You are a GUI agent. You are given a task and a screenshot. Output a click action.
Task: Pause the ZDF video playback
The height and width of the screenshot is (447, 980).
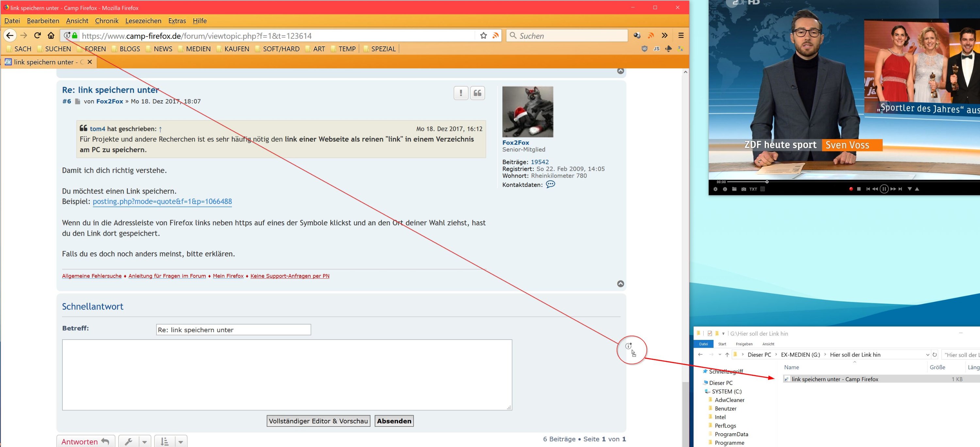click(884, 189)
